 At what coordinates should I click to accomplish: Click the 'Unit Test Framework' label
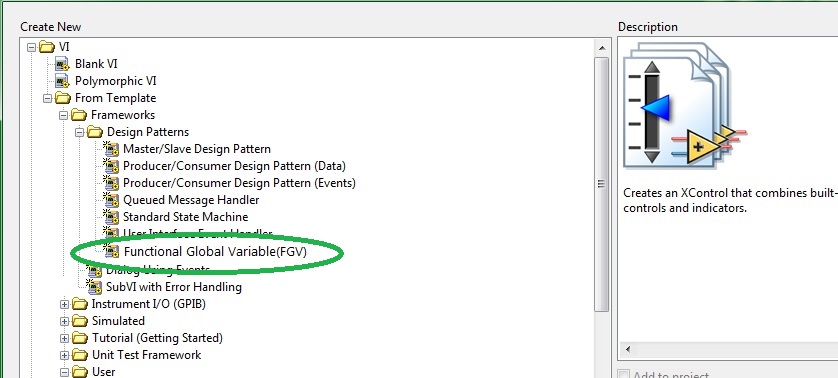[x=146, y=356]
